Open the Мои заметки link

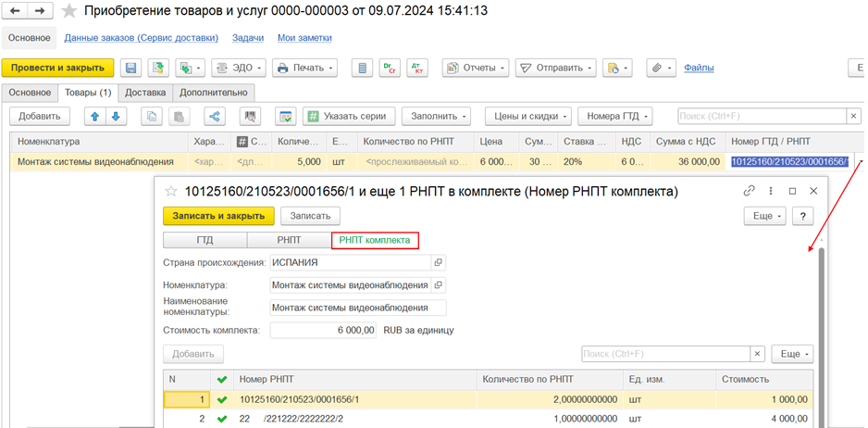pos(304,38)
